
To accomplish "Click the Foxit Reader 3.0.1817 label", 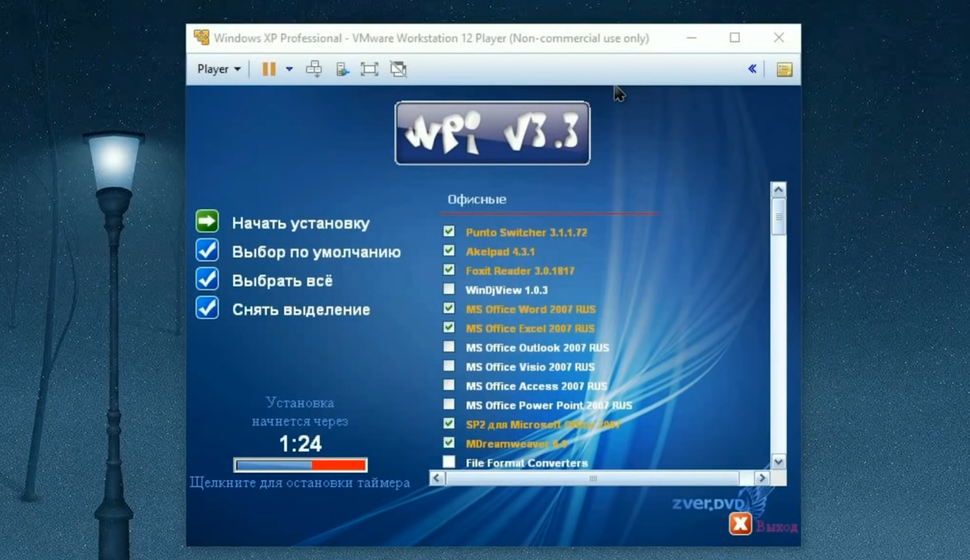I will (520, 271).
